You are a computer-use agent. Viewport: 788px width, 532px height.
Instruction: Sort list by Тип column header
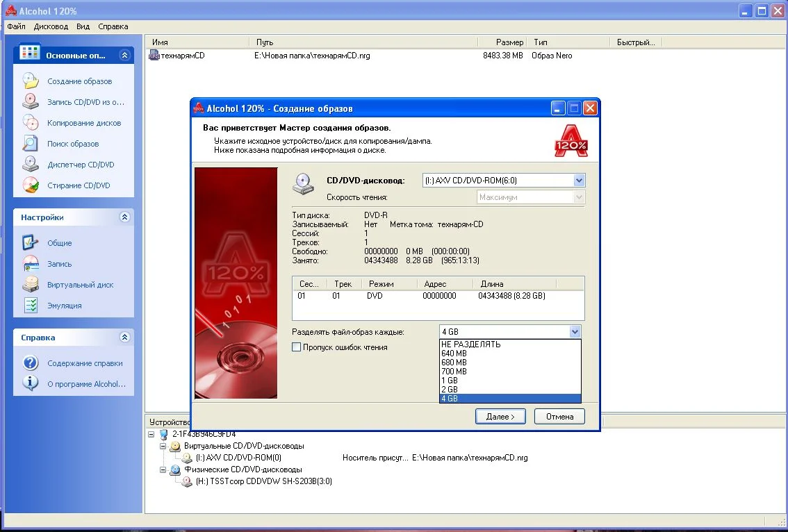click(x=568, y=42)
